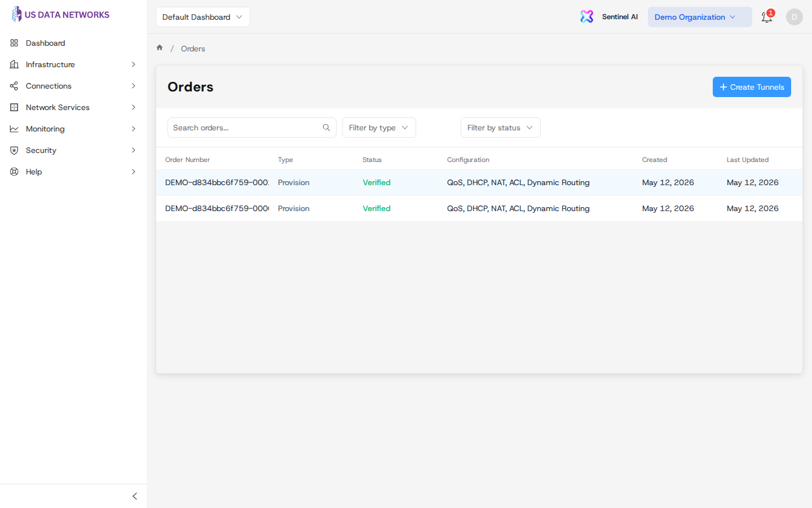
Task: Click the Configuration column header
Action: click(x=468, y=160)
